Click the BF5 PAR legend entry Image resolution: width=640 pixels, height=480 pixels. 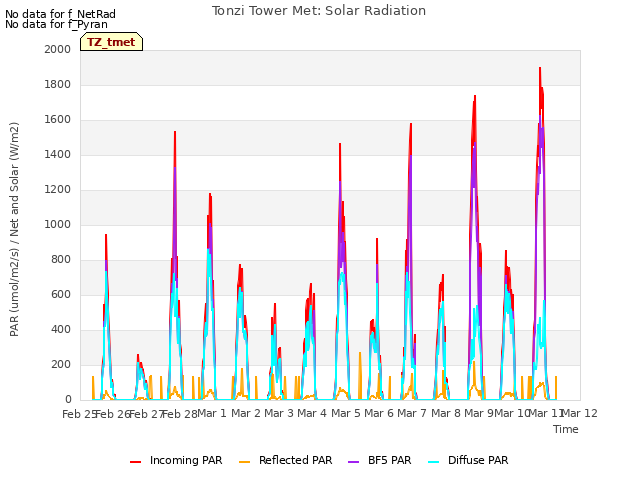[380, 460]
